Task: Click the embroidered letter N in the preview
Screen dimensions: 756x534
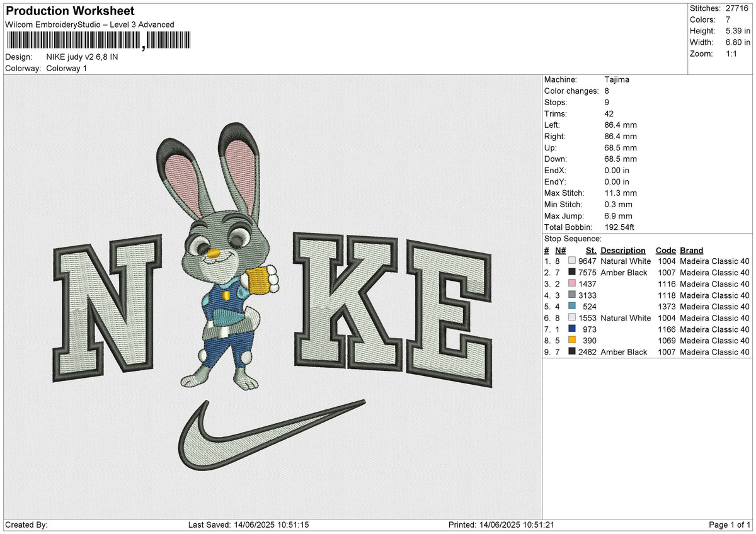Action: 108,309
